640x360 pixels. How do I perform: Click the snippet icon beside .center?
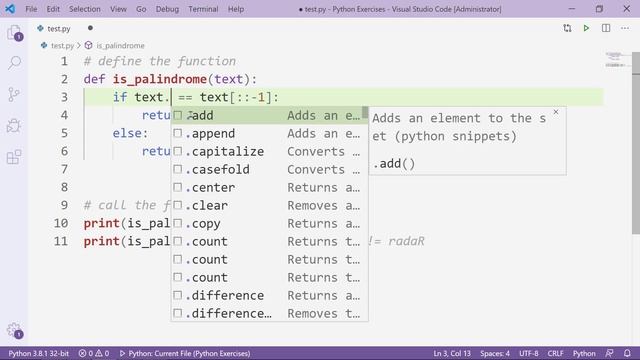click(178, 187)
